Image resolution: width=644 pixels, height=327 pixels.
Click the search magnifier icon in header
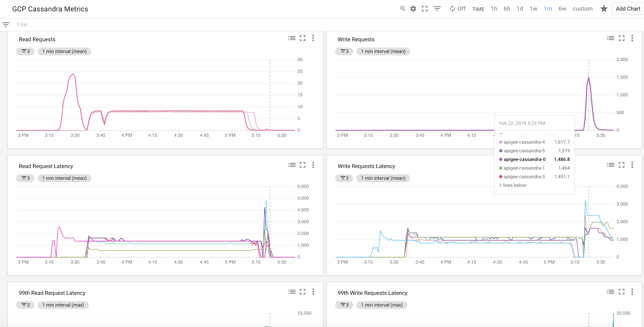[x=403, y=9]
